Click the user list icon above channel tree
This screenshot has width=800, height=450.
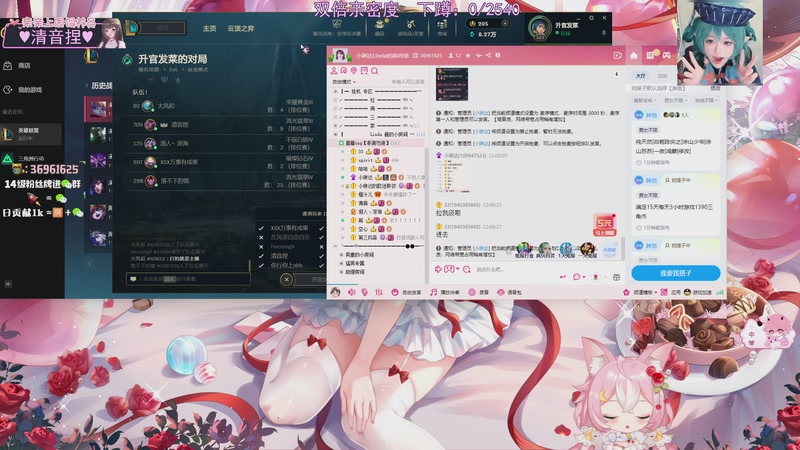(x=334, y=71)
